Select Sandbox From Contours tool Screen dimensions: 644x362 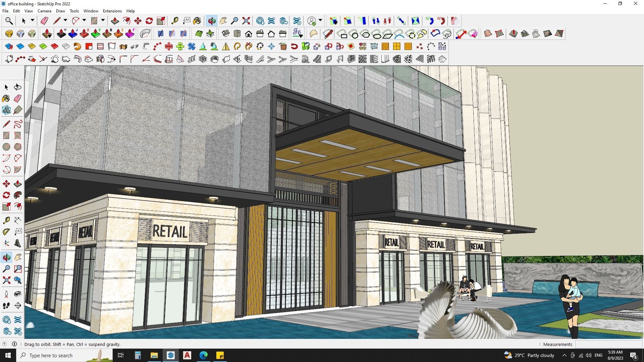[488, 34]
